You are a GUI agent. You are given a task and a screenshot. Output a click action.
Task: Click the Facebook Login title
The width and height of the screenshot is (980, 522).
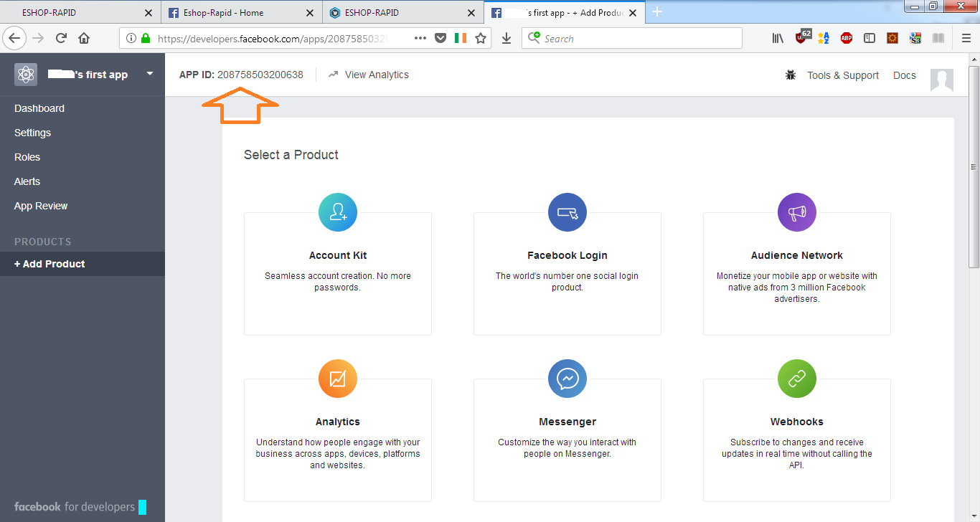tap(567, 255)
